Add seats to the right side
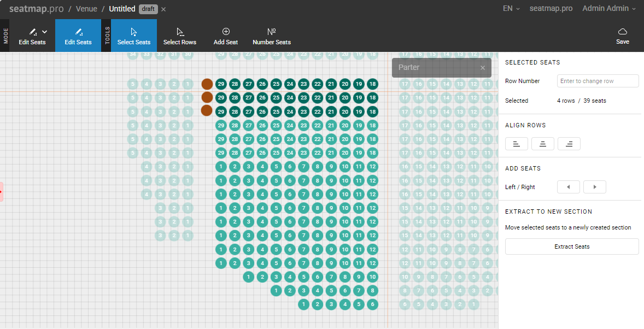The height and width of the screenshot is (329, 644). click(595, 187)
